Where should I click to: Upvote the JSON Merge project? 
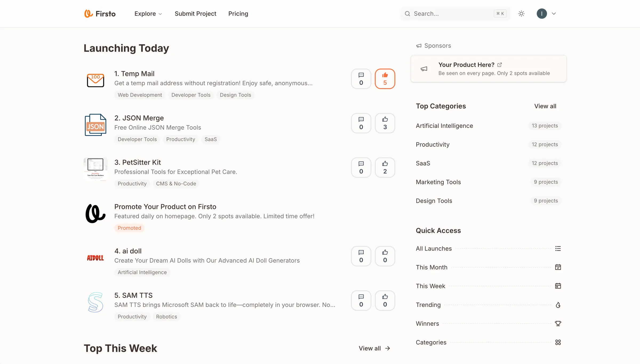385,123
